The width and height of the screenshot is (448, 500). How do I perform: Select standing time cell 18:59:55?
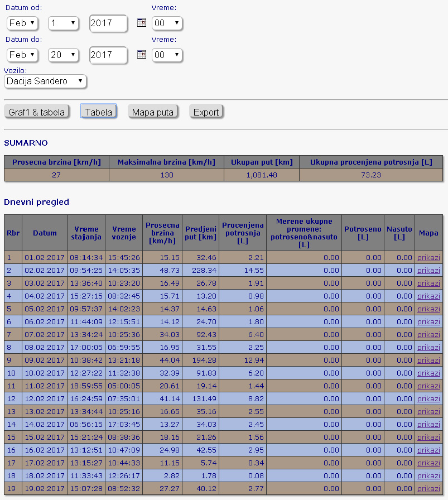[86, 386]
